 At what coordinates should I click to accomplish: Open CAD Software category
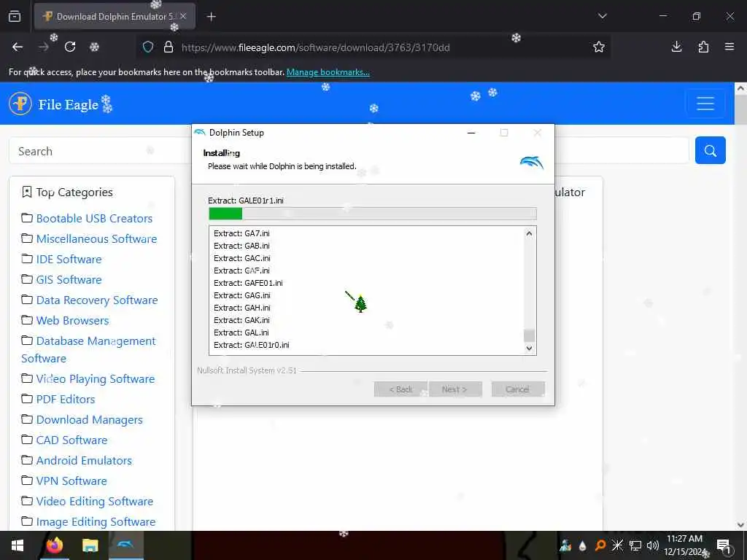point(72,440)
